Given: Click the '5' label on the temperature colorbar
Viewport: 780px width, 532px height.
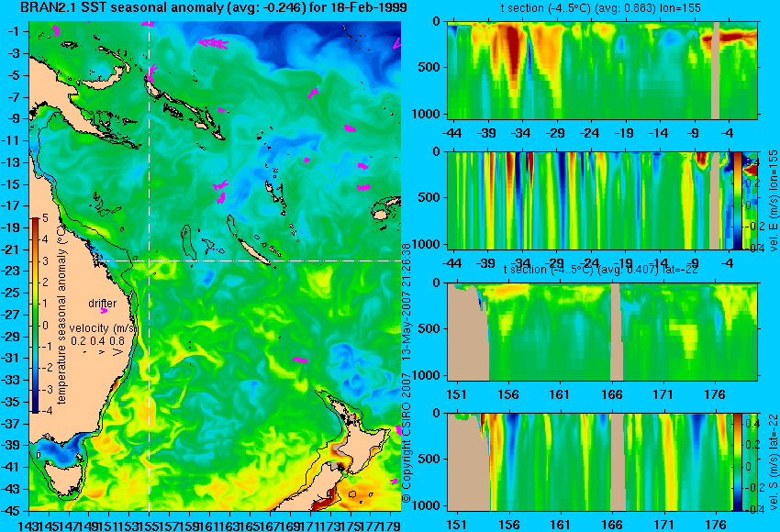Looking at the screenshot, I should [x=45, y=217].
